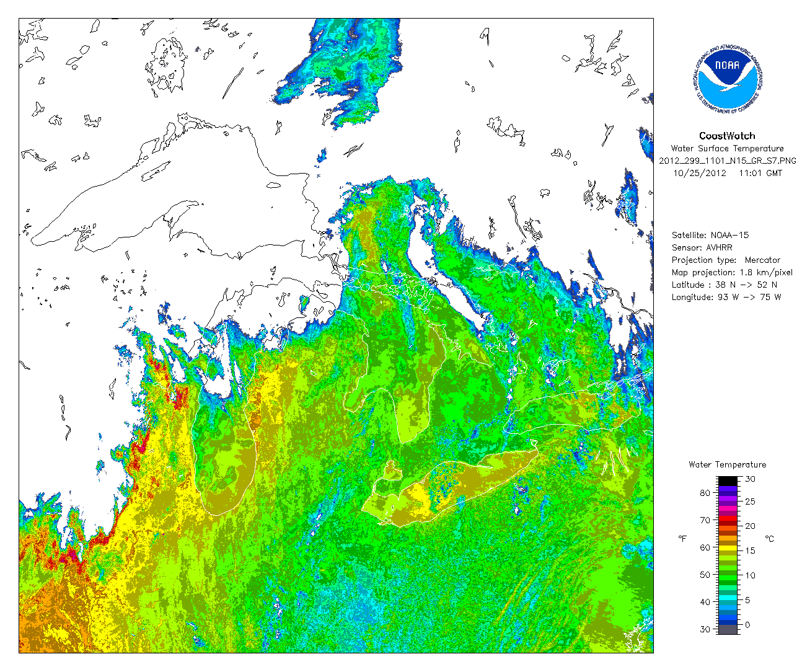
Task: Click the 15 label on Celsius scale
Action: [751, 550]
